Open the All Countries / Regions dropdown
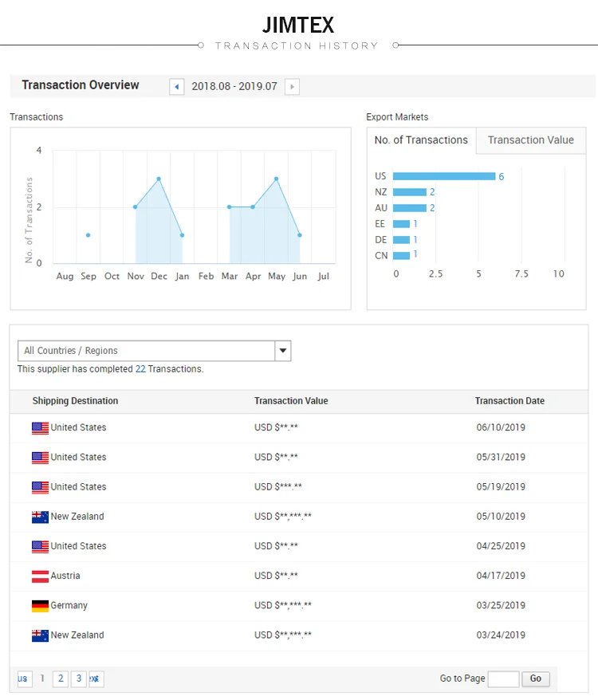 [x=147, y=351]
